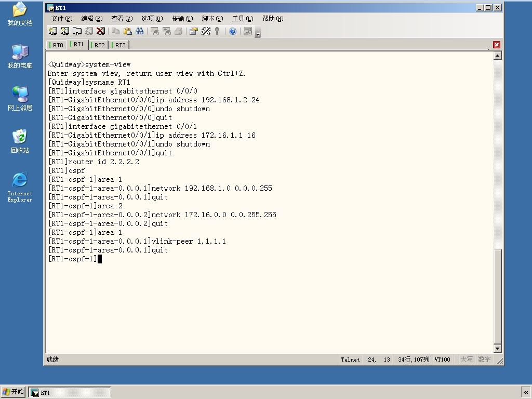This screenshot has width=532, height=399.
Task: Click the Quick Connect lightning icon
Action: coord(64,31)
